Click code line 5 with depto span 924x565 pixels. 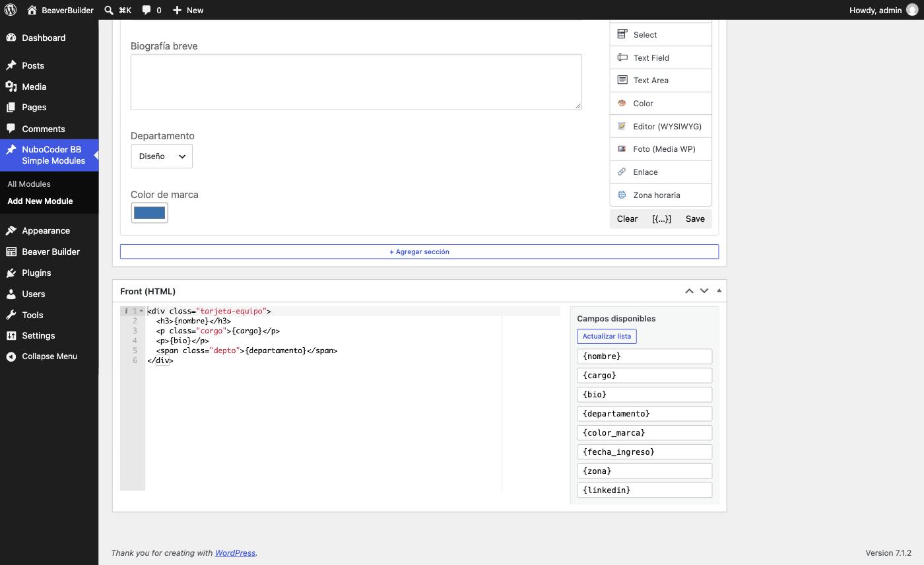(247, 350)
